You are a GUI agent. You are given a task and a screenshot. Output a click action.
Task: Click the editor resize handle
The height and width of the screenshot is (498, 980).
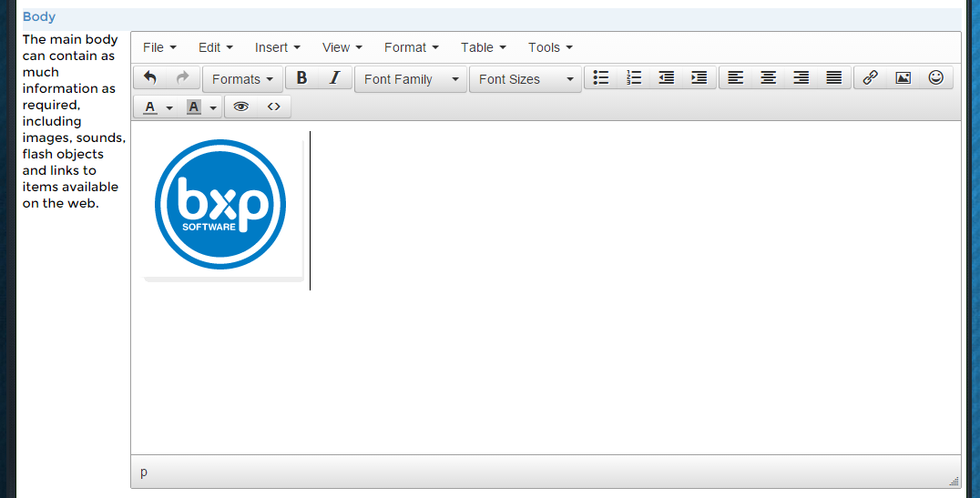(954, 481)
